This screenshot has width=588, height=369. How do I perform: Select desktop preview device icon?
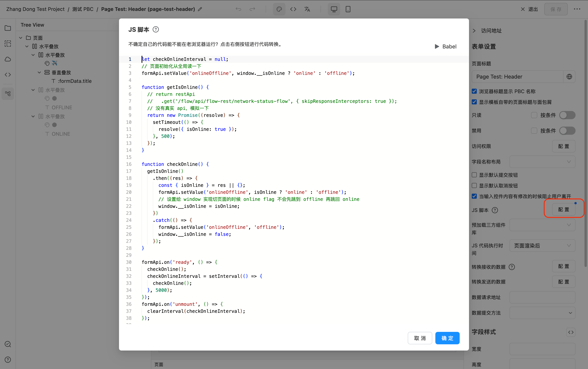tap(334, 9)
